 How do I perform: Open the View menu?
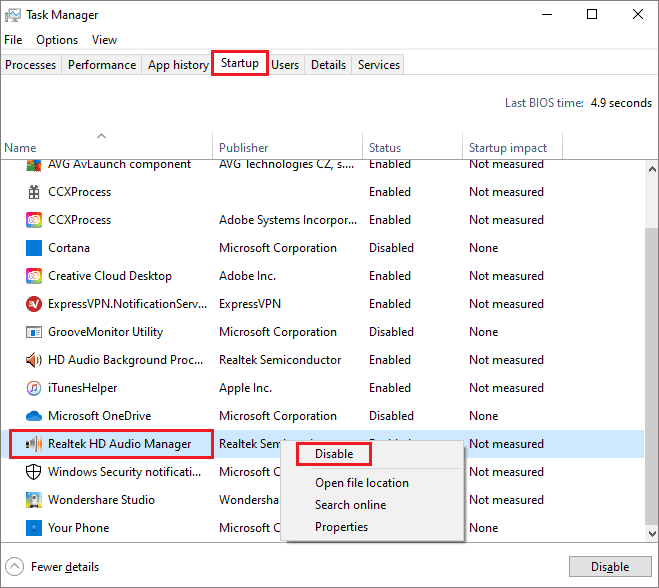tap(104, 40)
